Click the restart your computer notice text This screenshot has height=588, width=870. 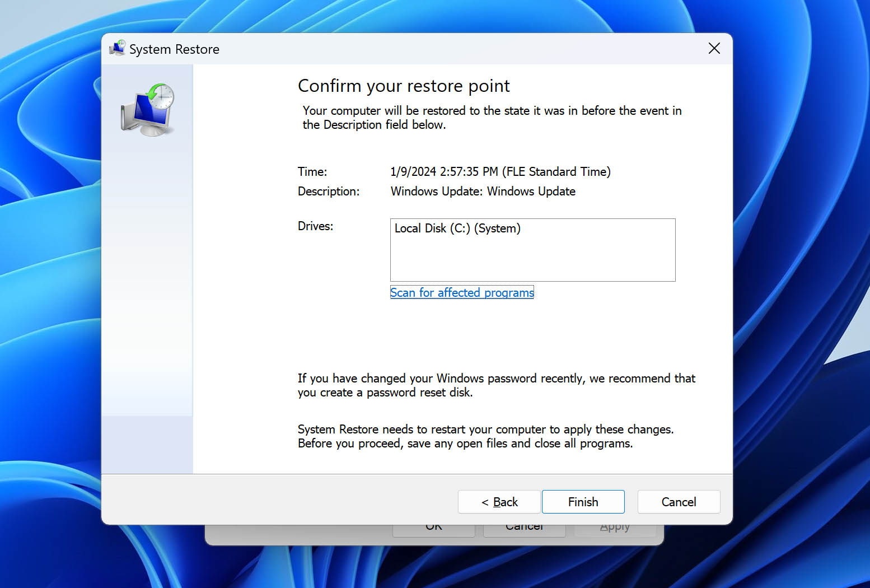tap(486, 436)
